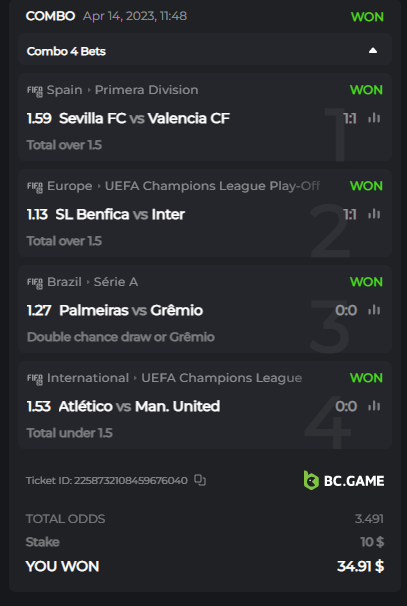Image resolution: width=407 pixels, height=606 pixels.
Task: Open stats icon for SL Benfica match
Action: coord(374,214)
